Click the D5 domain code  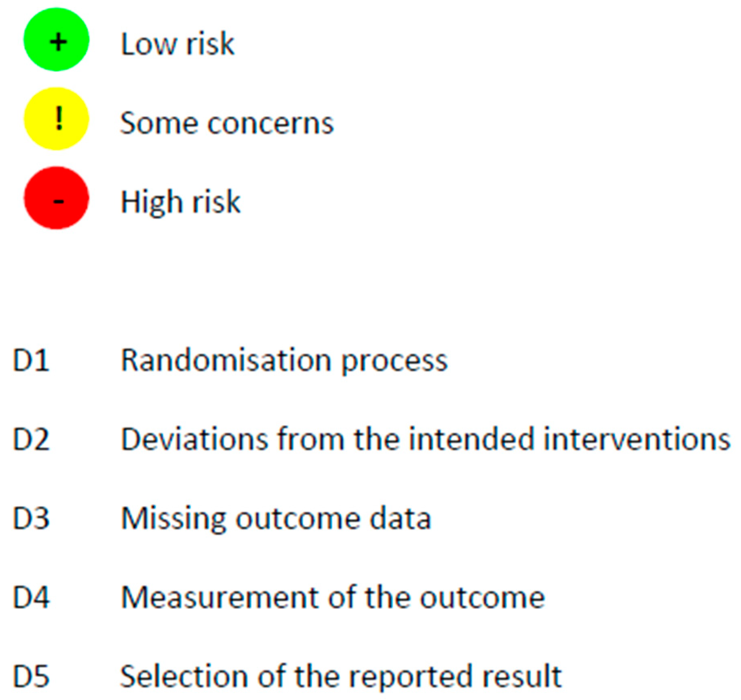tap(31, 677)
